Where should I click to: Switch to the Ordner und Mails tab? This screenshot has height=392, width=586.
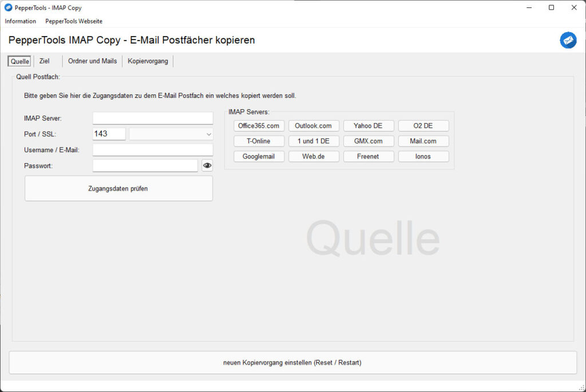click(x=92, y=61)
